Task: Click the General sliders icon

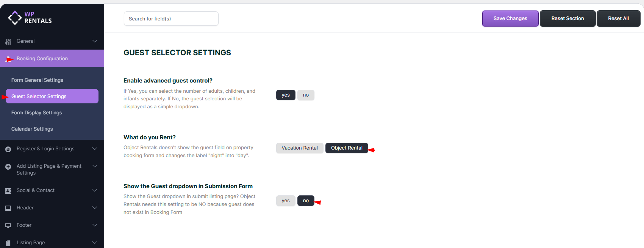Action: [8, 41]
